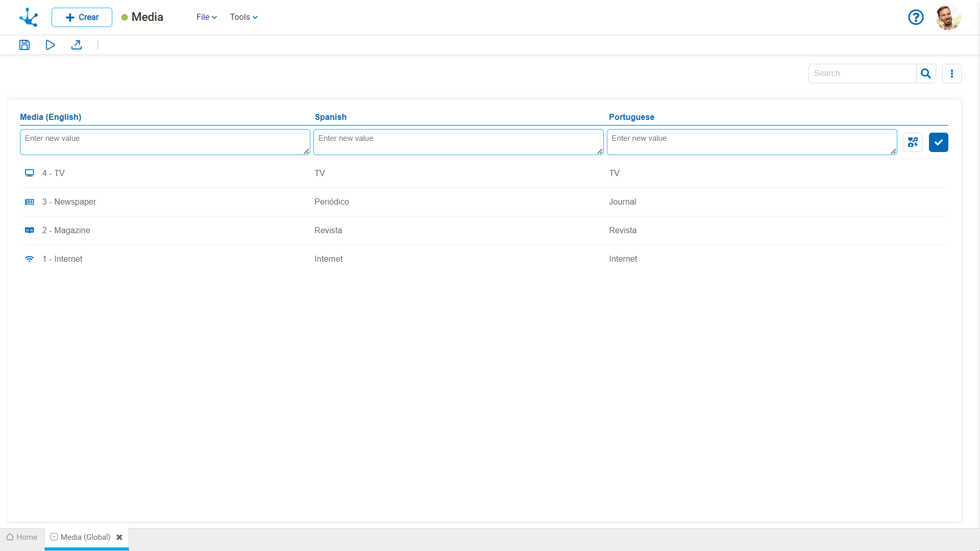The image size is (980, 551).
Task: Click the save icon in toolbar
Action: [24, 45]
